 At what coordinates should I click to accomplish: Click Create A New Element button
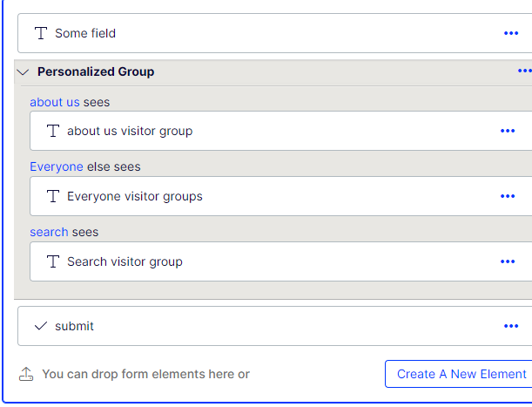461,374
